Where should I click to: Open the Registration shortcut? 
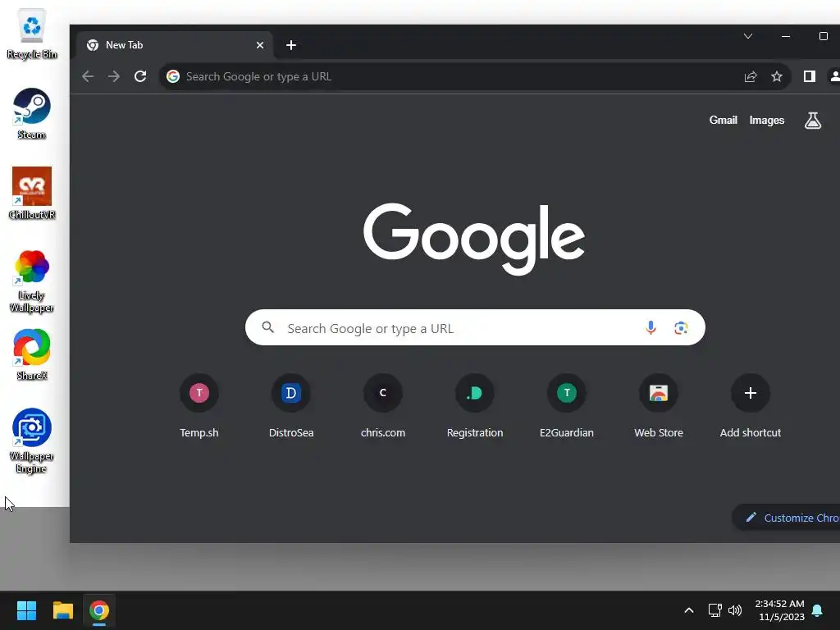pos(475,405)
